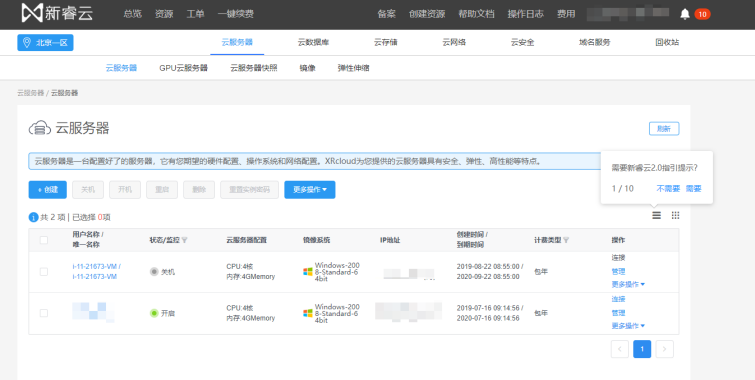Open the 更多操作 blue dropdown button
Screen dimensions: 755x380
point(310,190)
